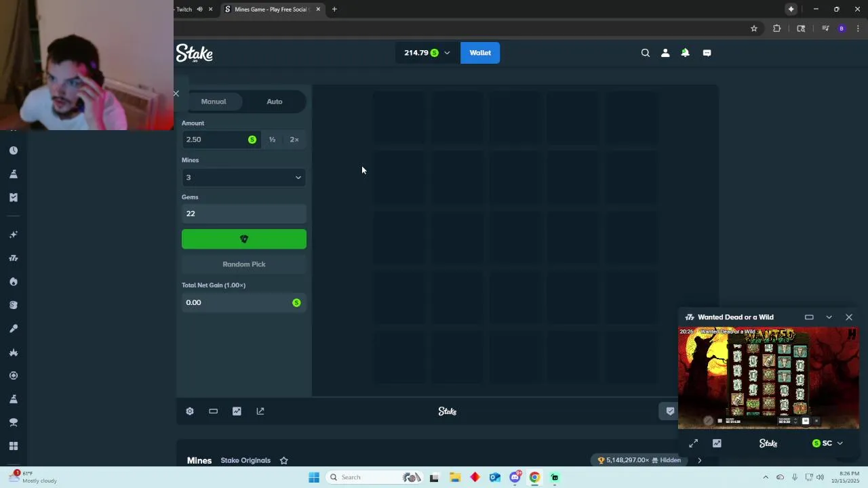Open the fairness shield icon
Screen dimensions: 868x488
[x=670, y=411]
